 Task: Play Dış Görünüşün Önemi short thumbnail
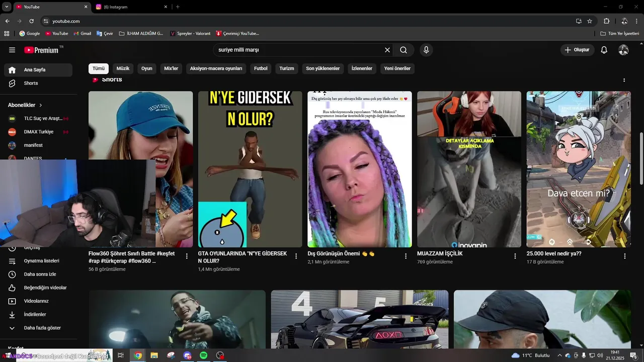pos(360,169)
